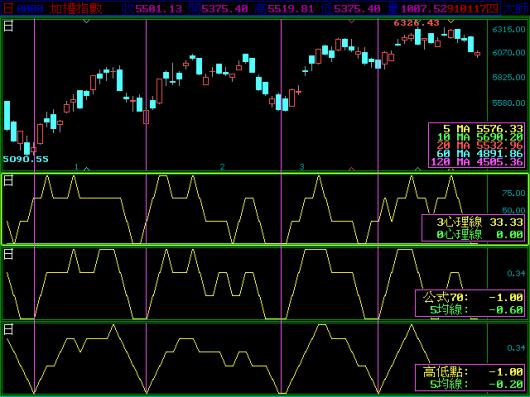Viewport: 530px width, 397px height.
Task: Click marker number 2 below candlesticks
Action: 222,167
